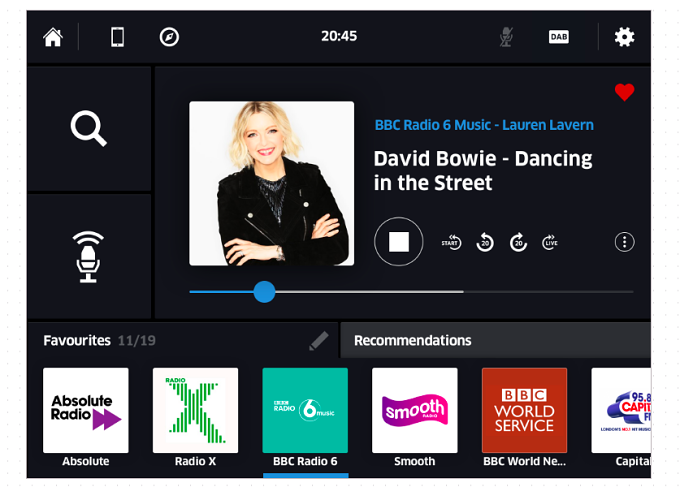Jump to LIVE broadcast
This screenshot has width=680, height=487.
(x=550, y=242)
